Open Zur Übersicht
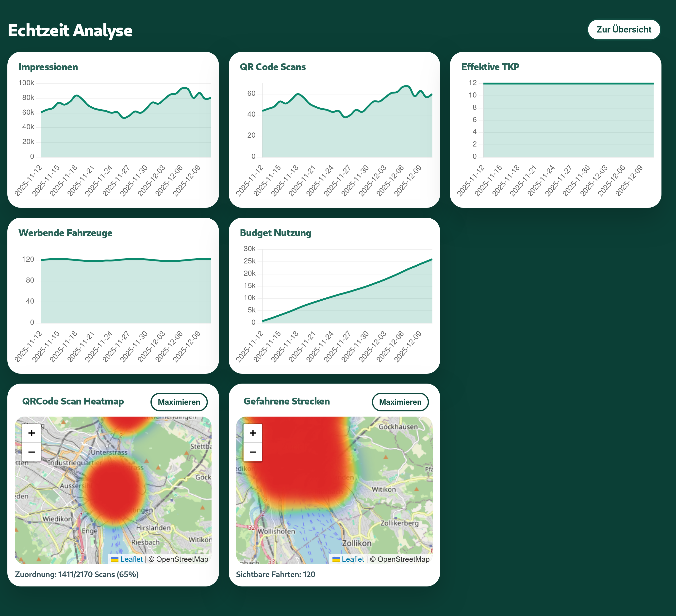Viewport: 676px width, 616px height. tap(624, 30)
